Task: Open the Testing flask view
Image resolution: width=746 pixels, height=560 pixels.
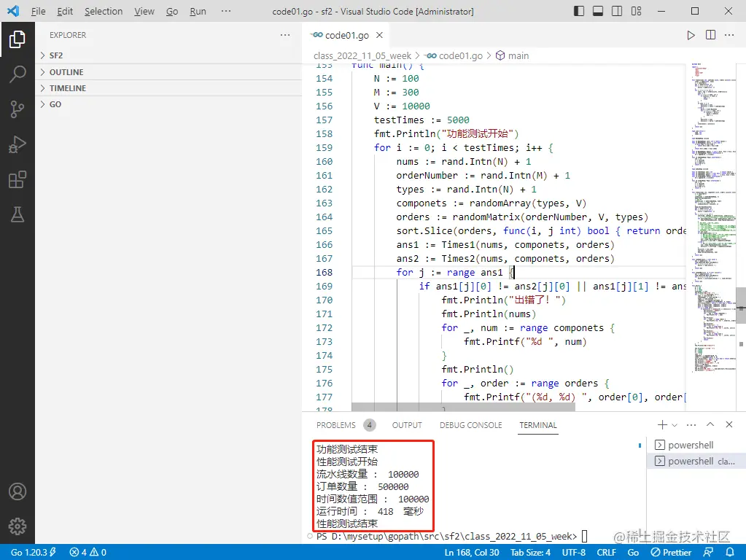Action: point(17,214)
